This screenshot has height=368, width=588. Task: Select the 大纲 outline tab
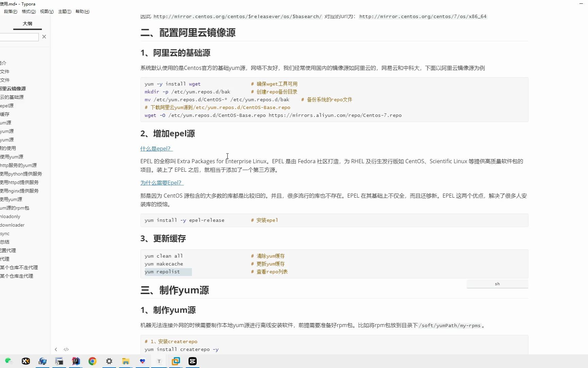click(28, 24)
